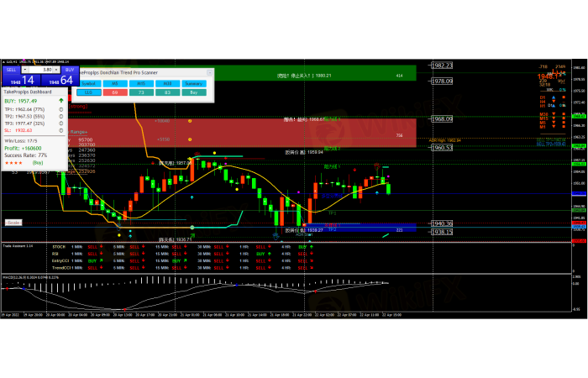This screenshot has height=378, width=588.
Task: Click the red M5 value 69 cell
Action: click(114, 92)
